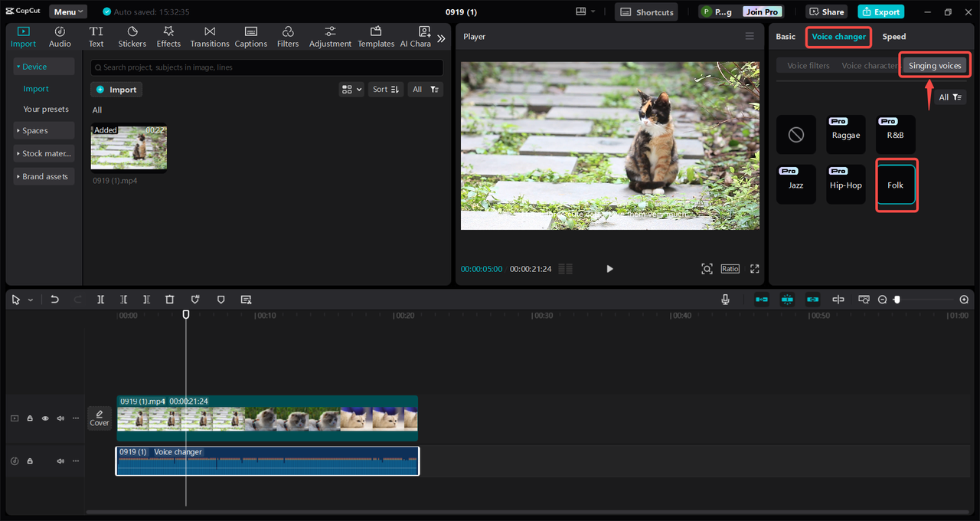Select the Split clip tool

(100, 300)
